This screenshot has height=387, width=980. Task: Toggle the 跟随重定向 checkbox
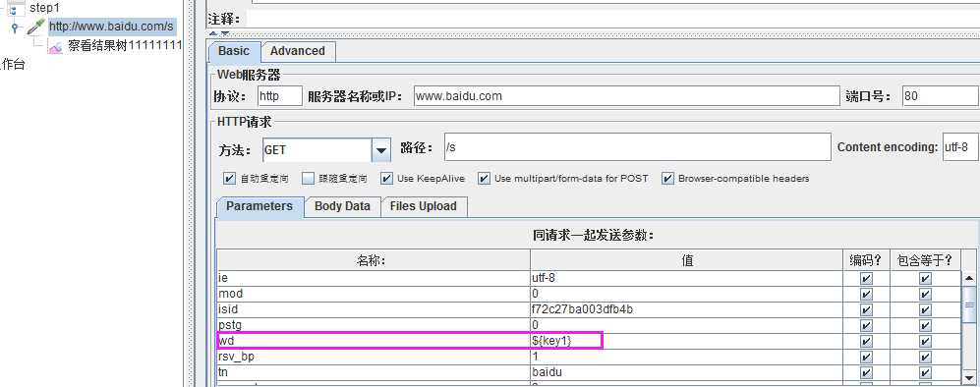pyautogui.click(x=308, y=179)
